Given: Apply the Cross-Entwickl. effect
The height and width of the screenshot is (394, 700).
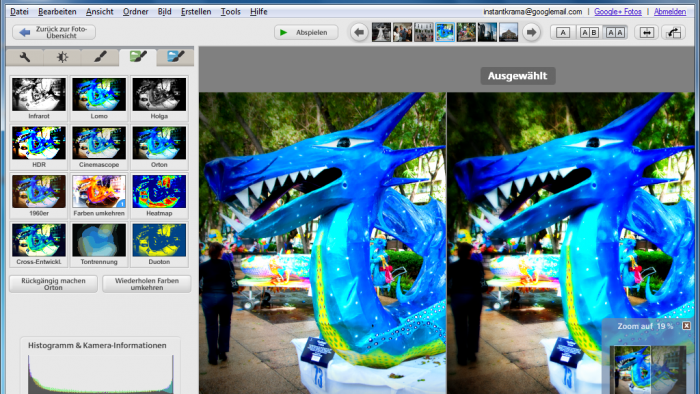Looking at the screenshot, I should point(39,245).
